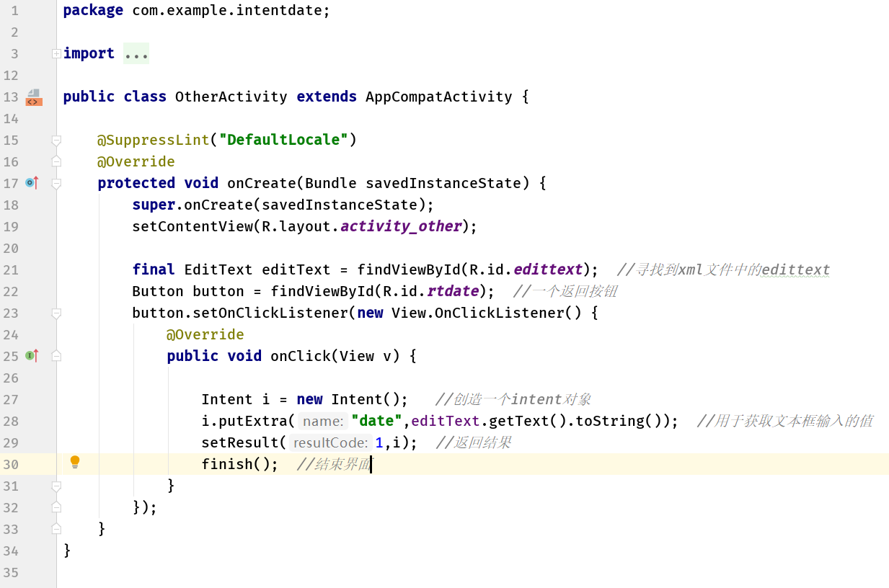The image size is (889, 588).
Task: Click the OtherActivity class name
Action: click(x=231, y=97)
